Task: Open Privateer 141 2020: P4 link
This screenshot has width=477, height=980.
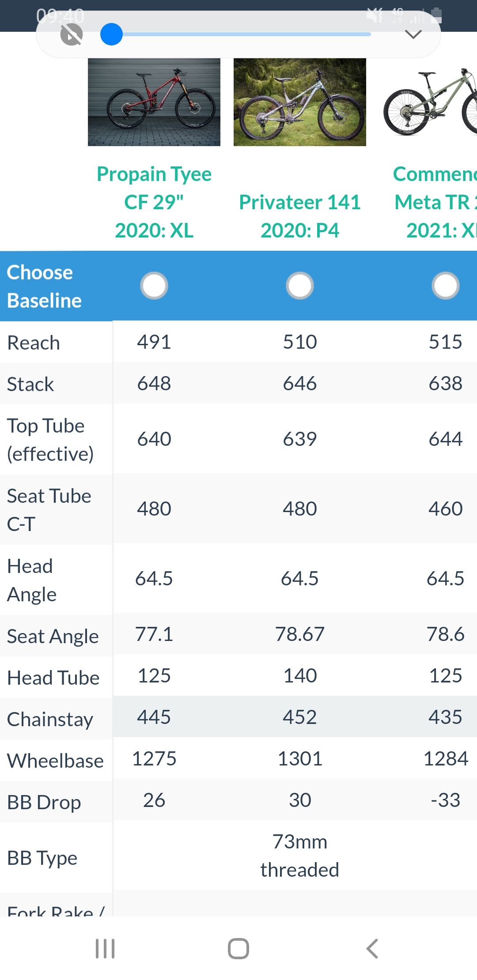Action: (x=300, y=216)
